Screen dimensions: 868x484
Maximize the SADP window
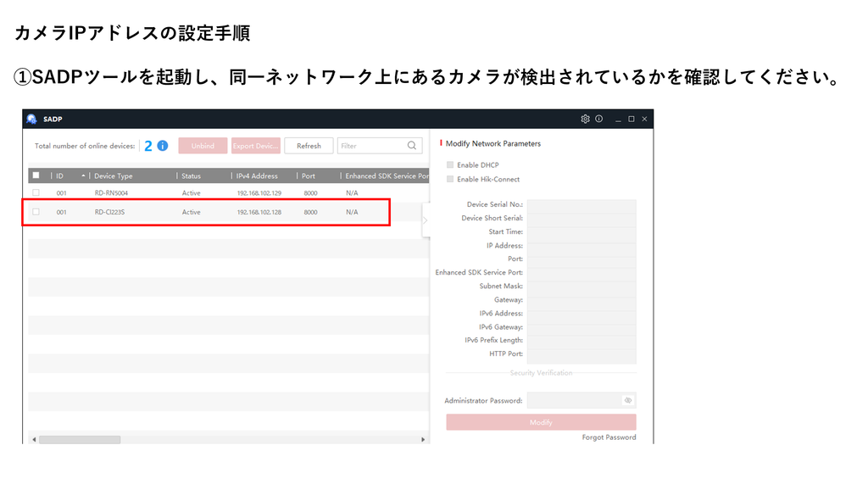(x=631, y=119)
